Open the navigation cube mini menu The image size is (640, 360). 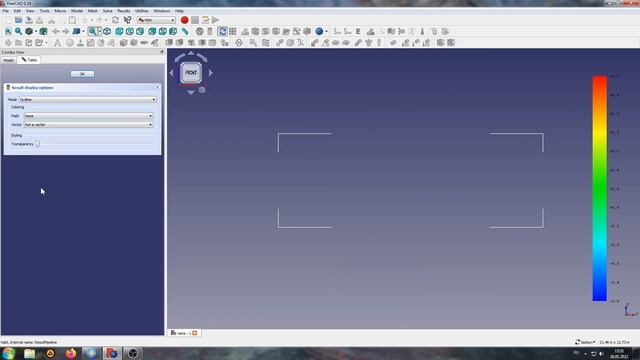[202, 90]
